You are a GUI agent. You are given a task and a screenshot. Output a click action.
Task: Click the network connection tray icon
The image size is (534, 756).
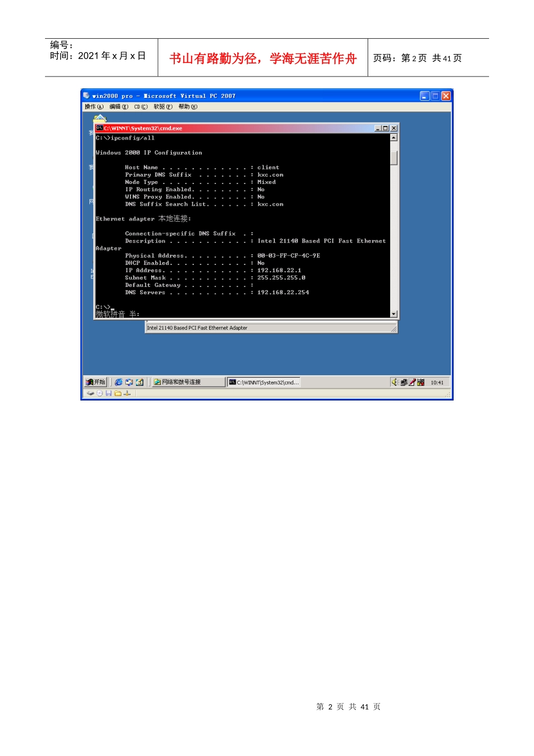click(x=404, y=382)
